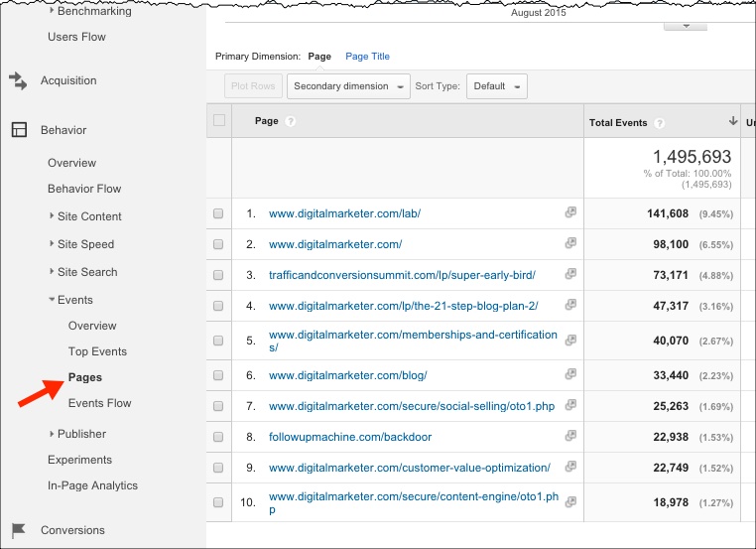Open external link icon for /lab/ row
The height and width of the screenshot is (549, 756).
pyautogui.click(x=570, y=212)
